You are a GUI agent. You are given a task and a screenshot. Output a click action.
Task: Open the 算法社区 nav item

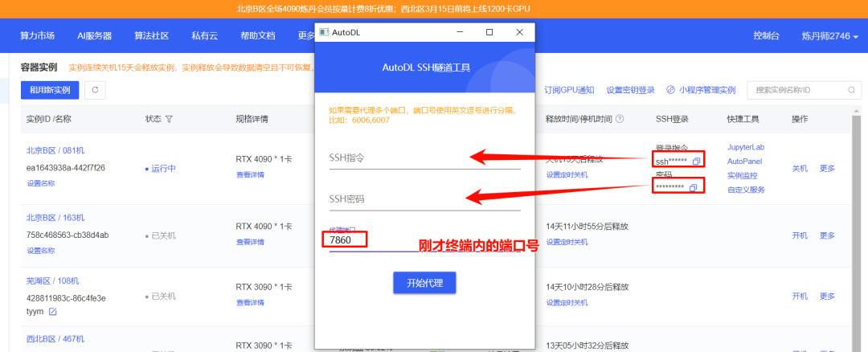[x=151, y=36]
